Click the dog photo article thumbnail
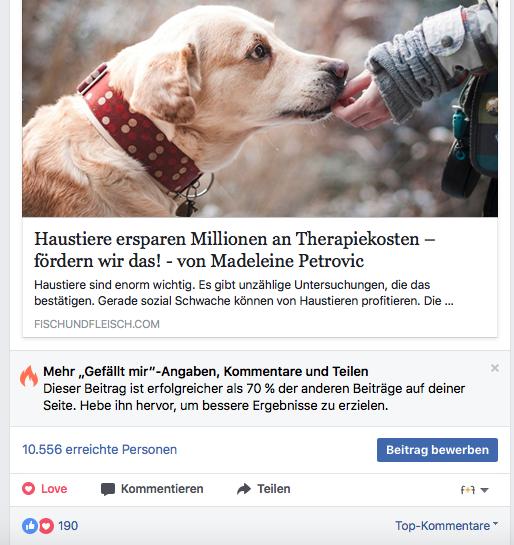514x545 pixels. pyautogui.click(x=260, y=108)
